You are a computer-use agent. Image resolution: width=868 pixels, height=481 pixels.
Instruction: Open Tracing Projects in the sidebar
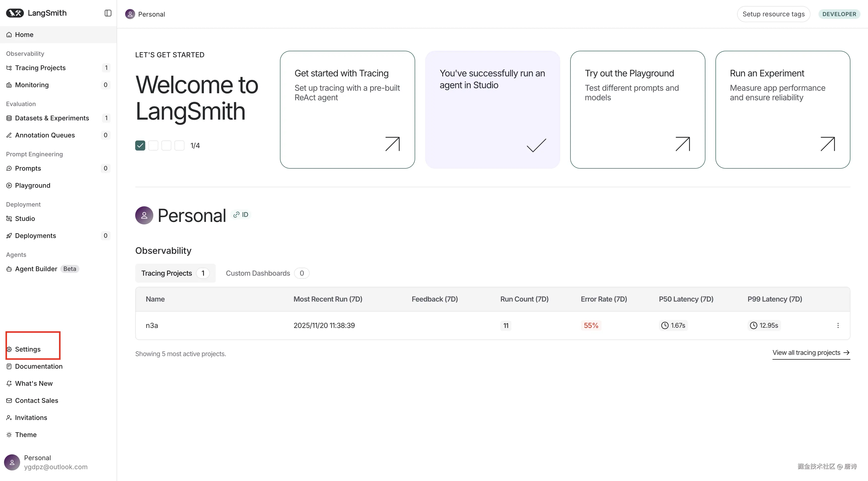point(40,68)
